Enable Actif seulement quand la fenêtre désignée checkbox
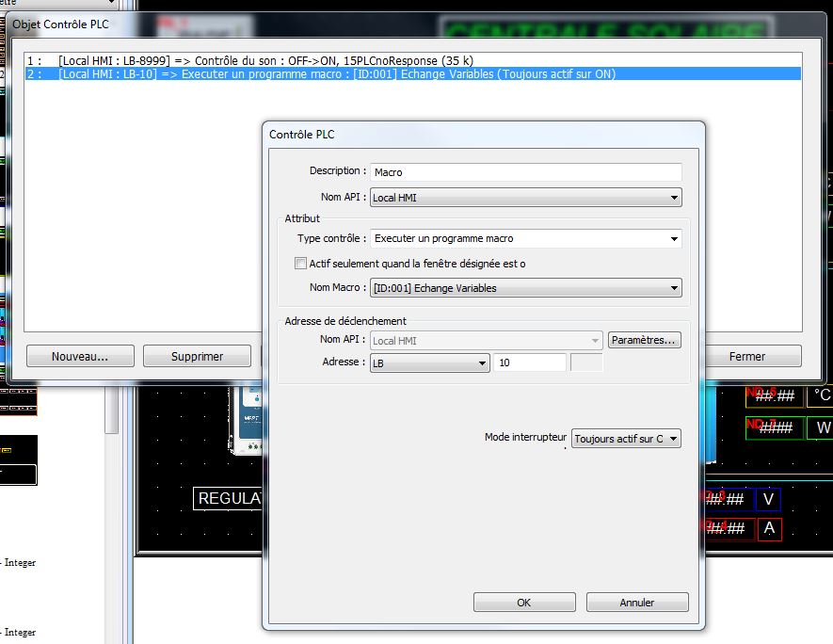833x644 pixels. click(300, 263)
